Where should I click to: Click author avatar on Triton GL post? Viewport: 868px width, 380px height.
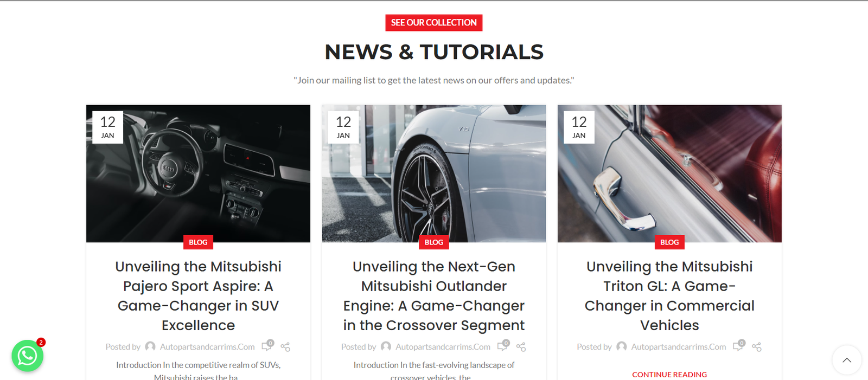(x=622, y=346)
